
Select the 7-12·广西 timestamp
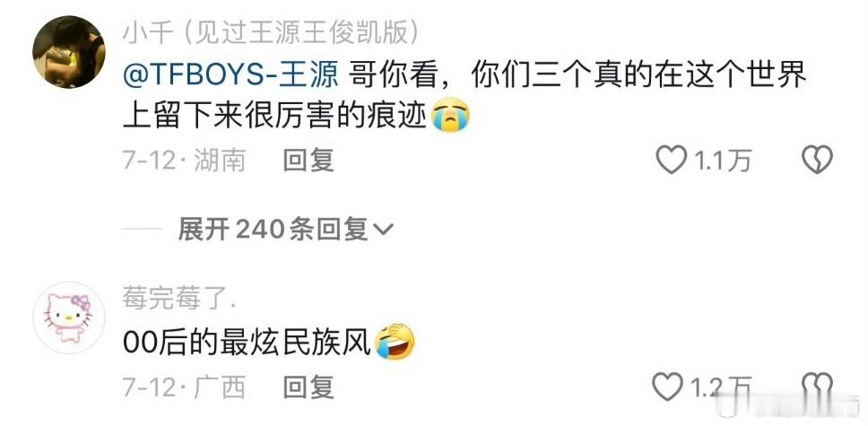[184, 387]
